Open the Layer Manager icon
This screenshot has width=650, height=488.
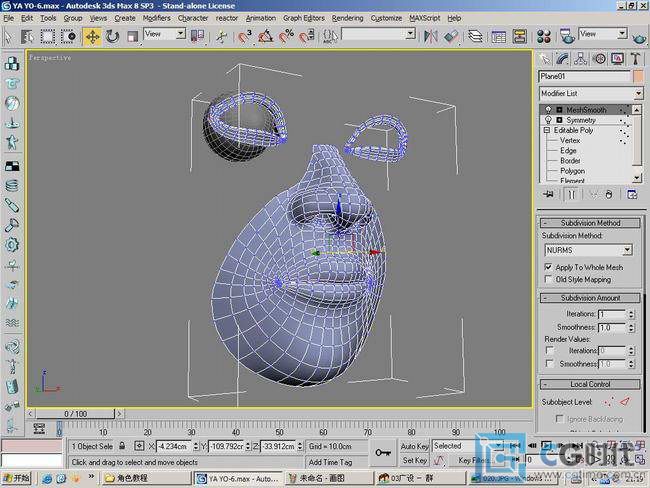[475, 36]
